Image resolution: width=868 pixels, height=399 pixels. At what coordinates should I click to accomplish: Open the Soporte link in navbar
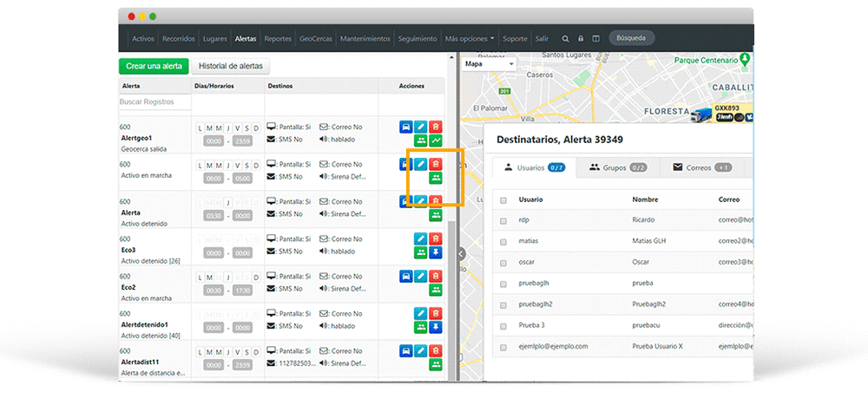coord(515,39)
